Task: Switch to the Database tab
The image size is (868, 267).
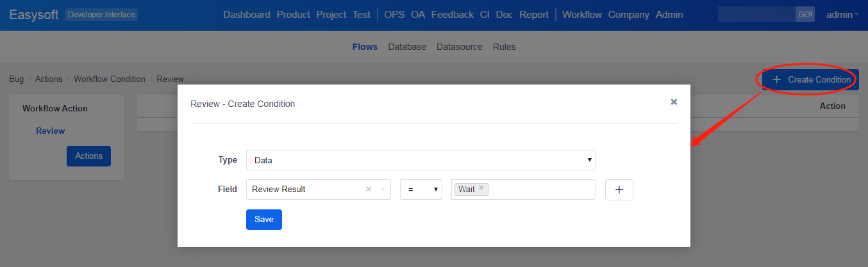Action: click(407, 47)
